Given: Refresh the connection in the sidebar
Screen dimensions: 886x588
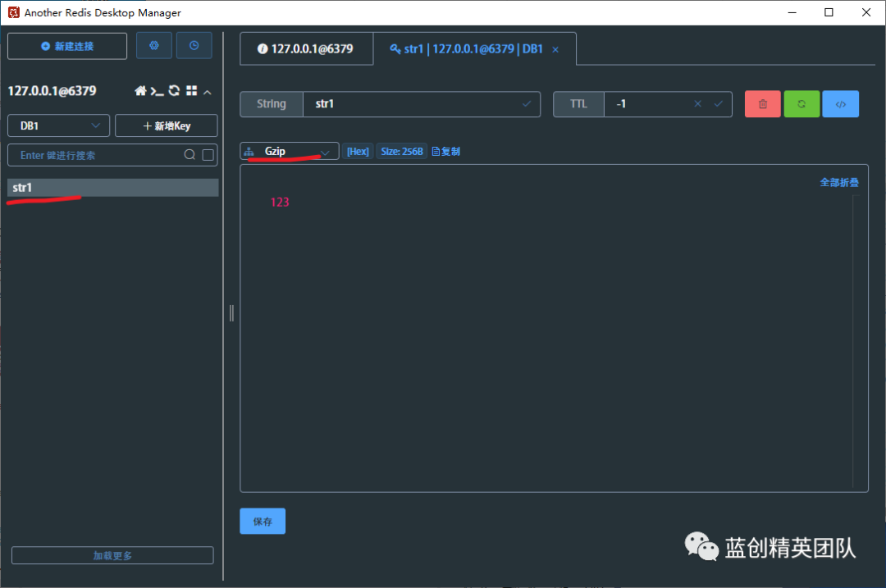Looking at the screenshot, I should [174, 91].
